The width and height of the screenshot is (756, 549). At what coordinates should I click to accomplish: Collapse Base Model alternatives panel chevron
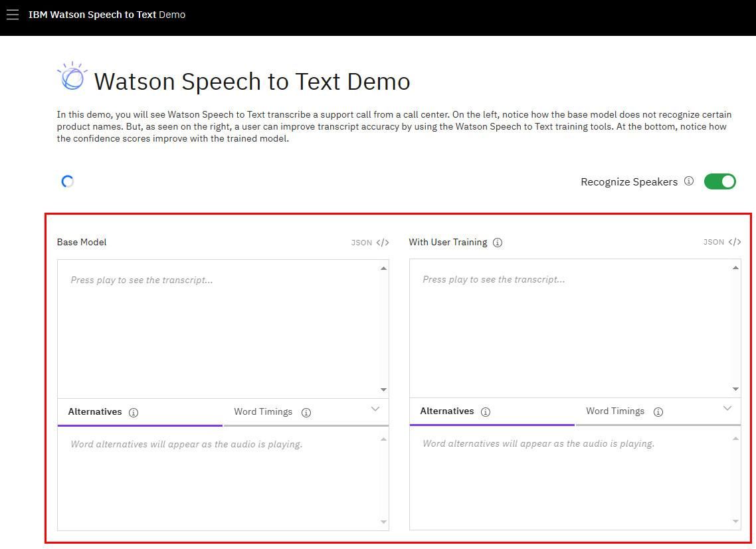[375, 409]
